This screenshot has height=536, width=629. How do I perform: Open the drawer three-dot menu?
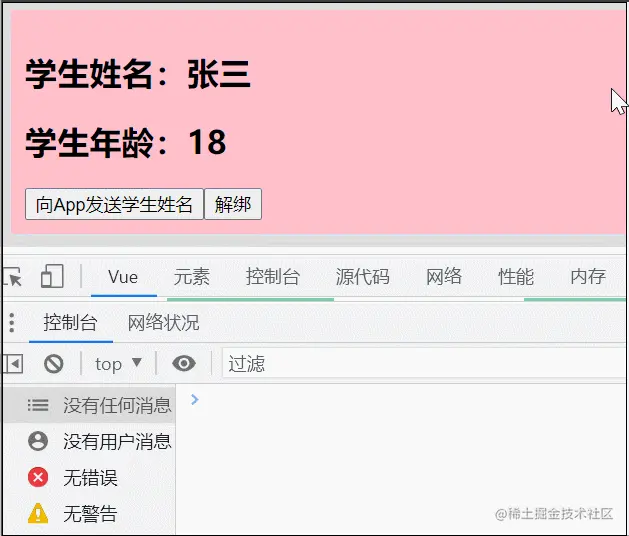(x=12, y=323)
